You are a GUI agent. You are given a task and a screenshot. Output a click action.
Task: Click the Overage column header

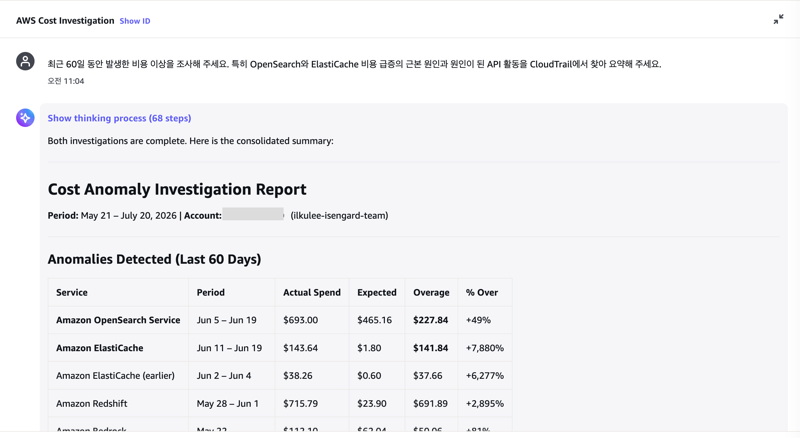pos(431,293)
